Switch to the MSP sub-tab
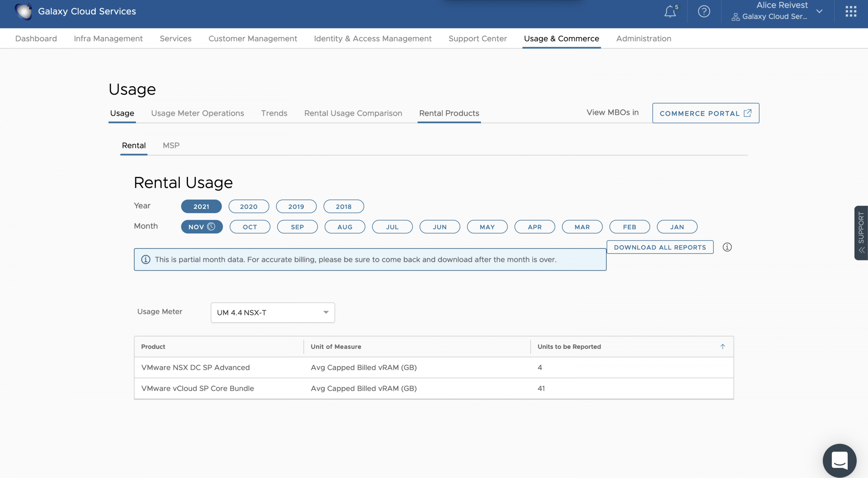Screen dimensions: 868x478 click(171, 146)
